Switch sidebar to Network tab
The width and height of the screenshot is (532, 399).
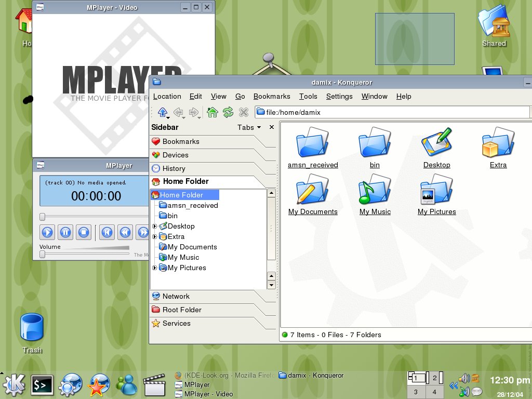click(207, 296)
